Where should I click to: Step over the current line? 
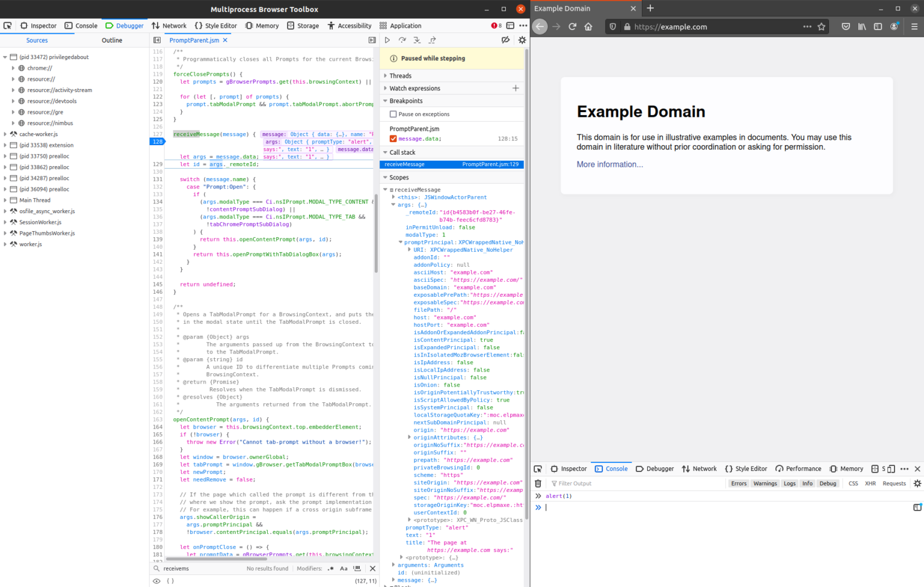402,40
